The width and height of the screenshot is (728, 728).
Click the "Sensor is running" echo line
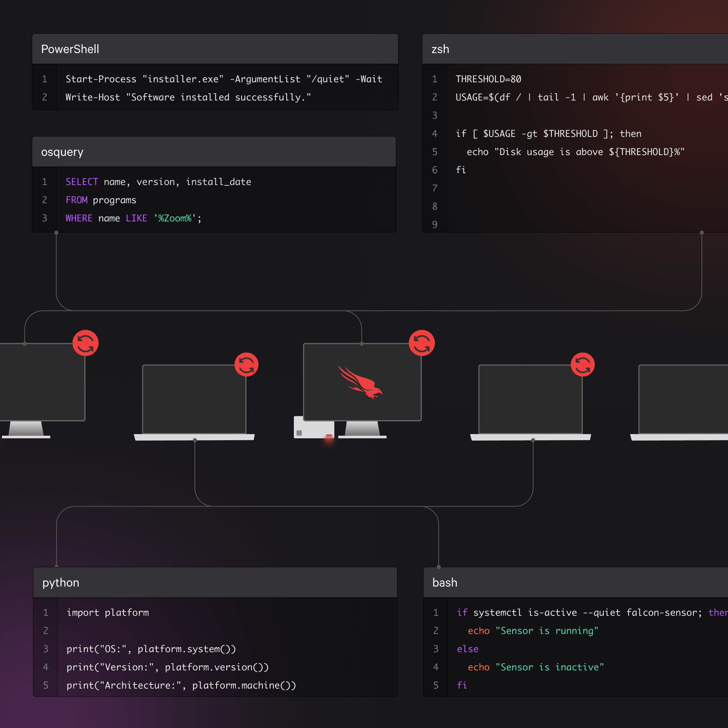[x=533, y=631]
